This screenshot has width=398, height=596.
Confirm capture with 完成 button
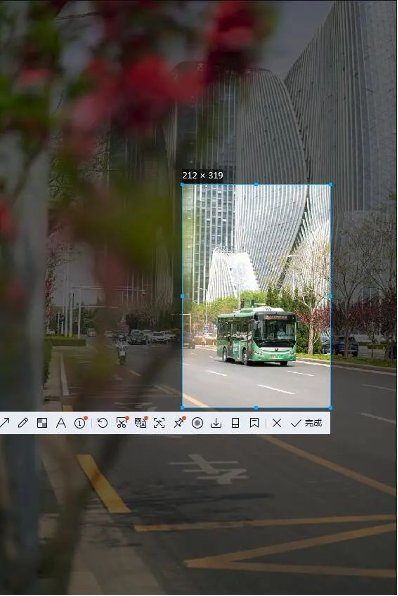pyautogui.click(x=306, y=423)
